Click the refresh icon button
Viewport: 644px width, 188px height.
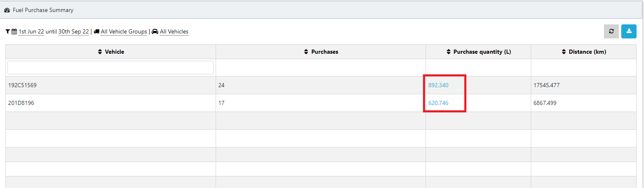tap(611, 31)
